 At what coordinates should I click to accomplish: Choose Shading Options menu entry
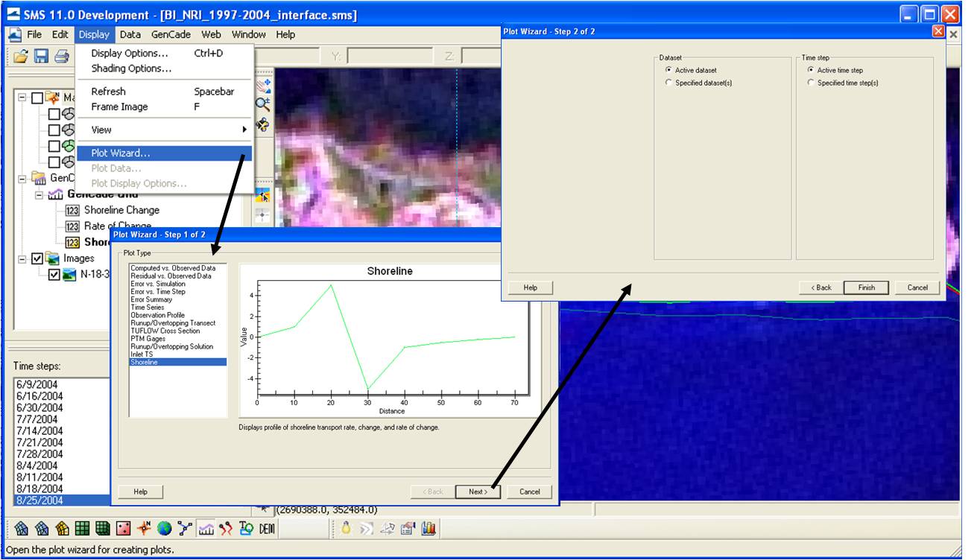[165, 69]
